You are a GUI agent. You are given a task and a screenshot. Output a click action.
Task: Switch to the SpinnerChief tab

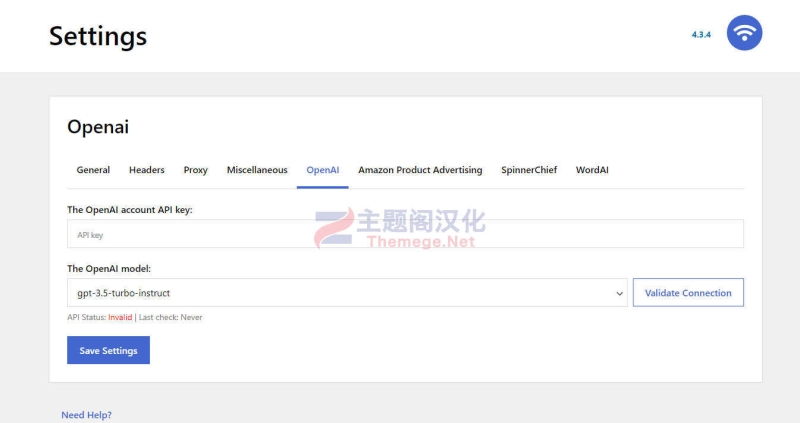(x=529, y=170)
